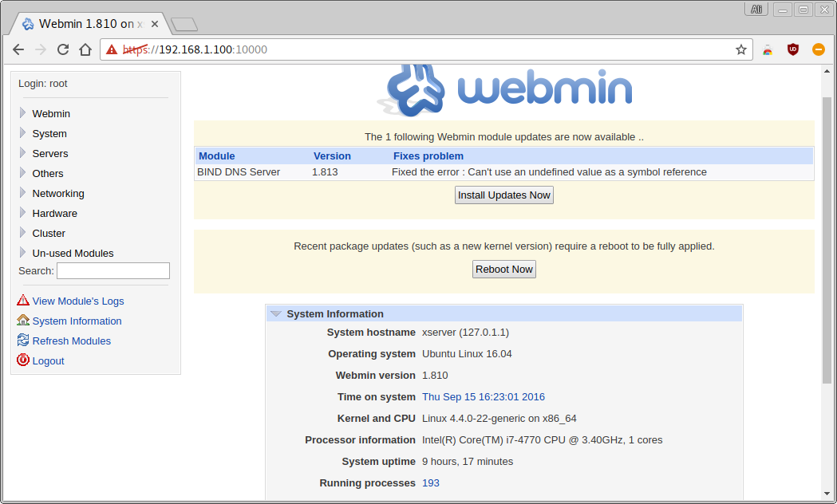Select the uptime 9 hours, 17 minutes
Image resolution: width=837 pixels, height=504 pixels.
pos(467,461)
